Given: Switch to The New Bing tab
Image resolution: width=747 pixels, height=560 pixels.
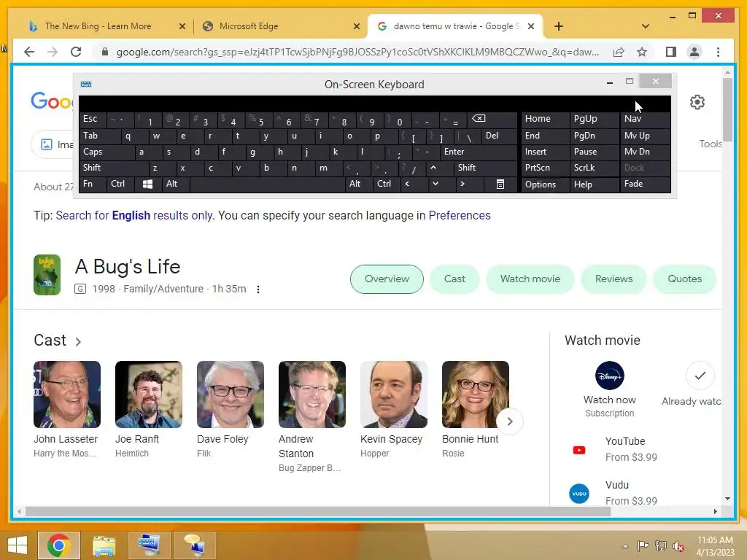Looking at the screenshot, I should (x=98, y=26).
